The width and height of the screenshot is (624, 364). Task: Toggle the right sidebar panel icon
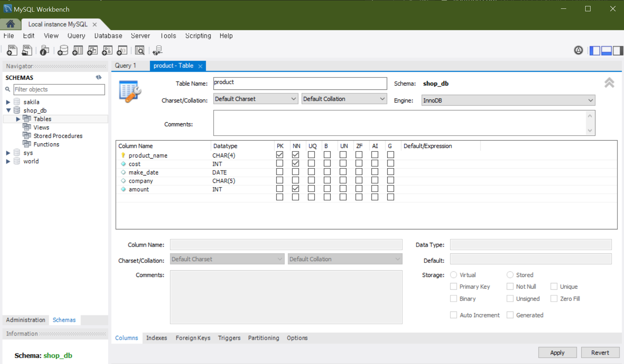coord(618,50)
